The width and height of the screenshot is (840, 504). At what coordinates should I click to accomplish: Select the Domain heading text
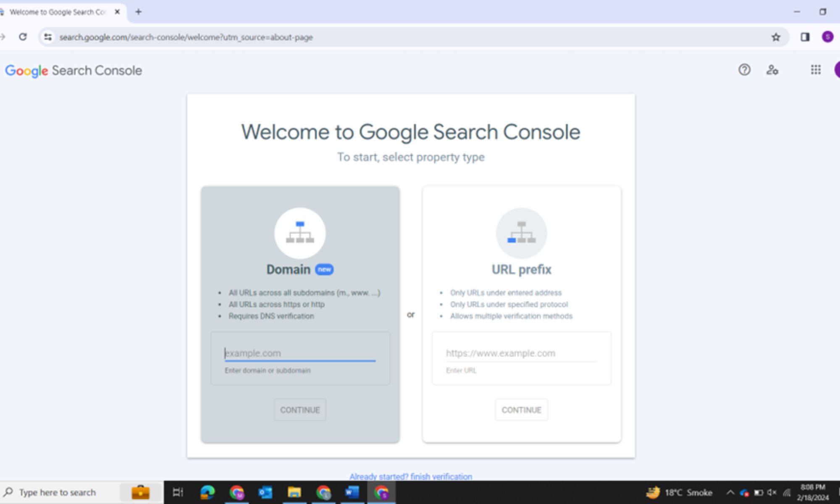(289, 269)
